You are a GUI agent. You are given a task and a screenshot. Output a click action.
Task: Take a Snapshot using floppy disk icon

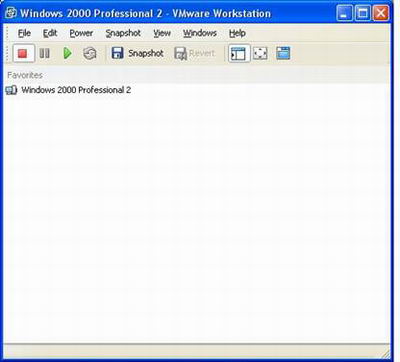(x=117, y=53)
